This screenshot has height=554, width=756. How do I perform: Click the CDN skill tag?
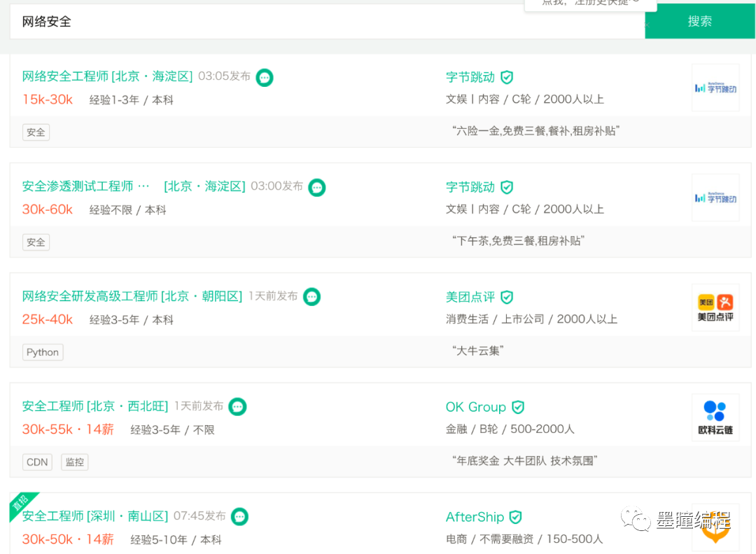tap(37, 462)
